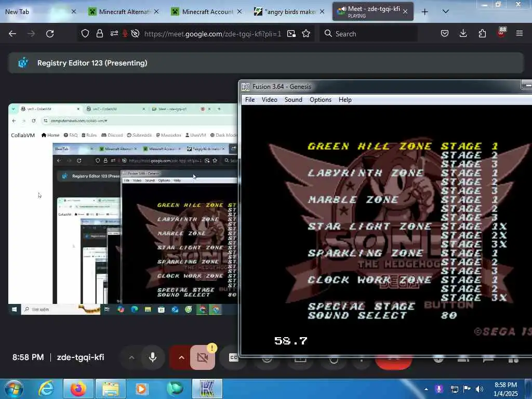Toggle the Meet microphone button
Screen dimensions: 532x399
click(153, 357)
